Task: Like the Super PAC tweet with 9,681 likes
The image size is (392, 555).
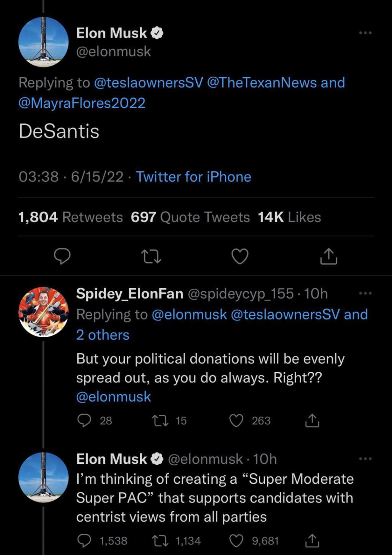Action: click(x=236, y=541)
